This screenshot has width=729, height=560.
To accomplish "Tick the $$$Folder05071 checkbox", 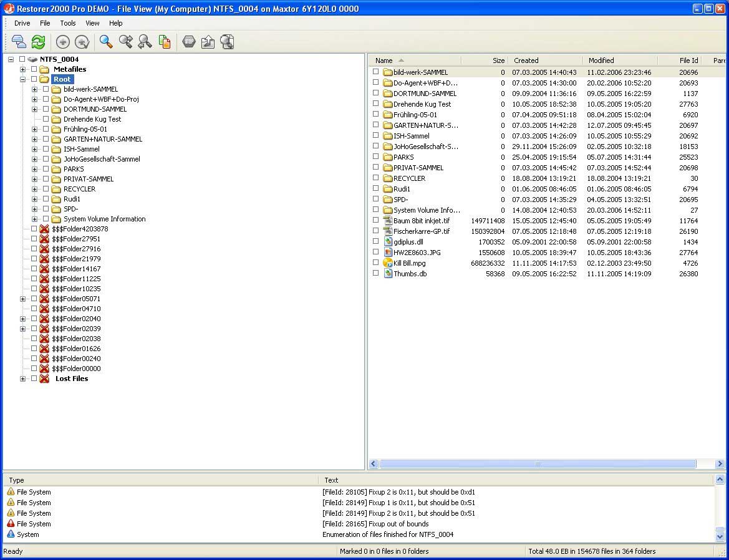I will click(34, 298).
